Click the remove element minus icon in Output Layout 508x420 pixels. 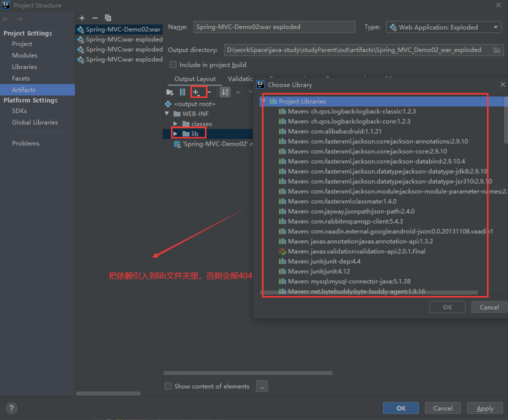(209, 92)
